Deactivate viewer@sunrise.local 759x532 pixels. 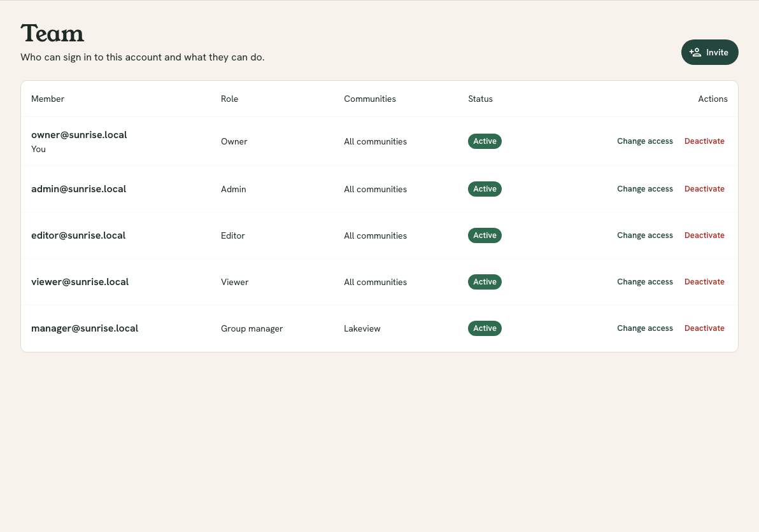click(x=704, y=282)
